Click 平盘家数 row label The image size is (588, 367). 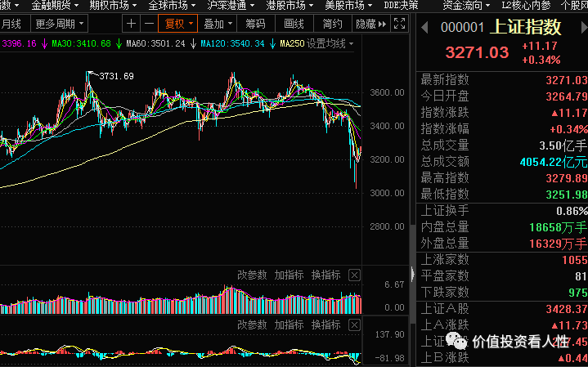445,276
